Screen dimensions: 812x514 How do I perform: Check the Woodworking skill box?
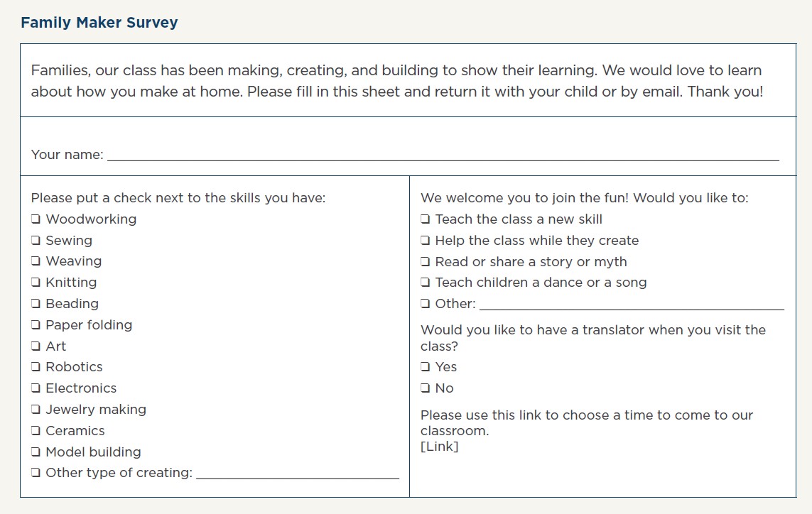[x=36, y=219]
